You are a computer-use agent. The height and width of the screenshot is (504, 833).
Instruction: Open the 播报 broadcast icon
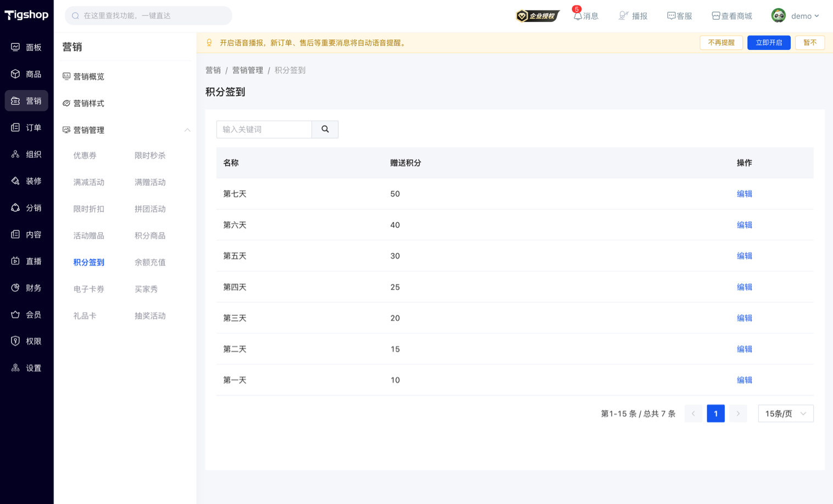coord(623,16)
